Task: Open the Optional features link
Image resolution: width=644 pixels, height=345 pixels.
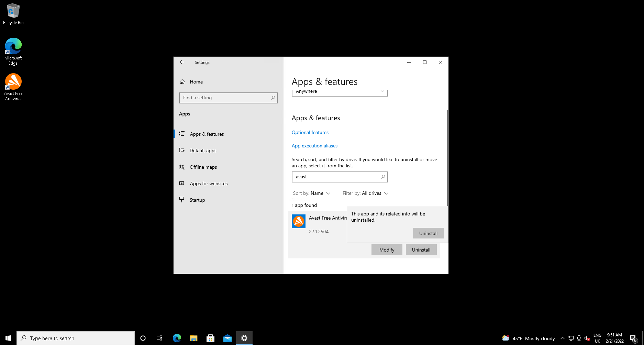Action: [x=310, y=132]
